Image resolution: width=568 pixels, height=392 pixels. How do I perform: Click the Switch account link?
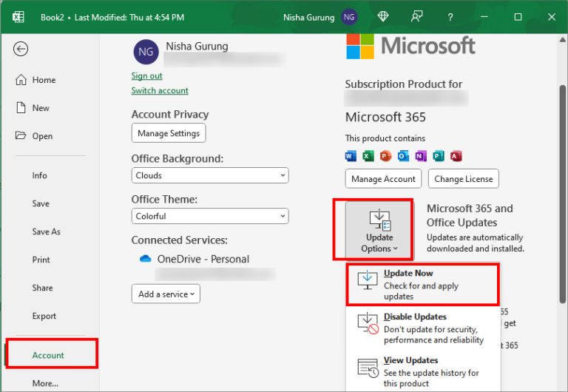coord(160,90)
